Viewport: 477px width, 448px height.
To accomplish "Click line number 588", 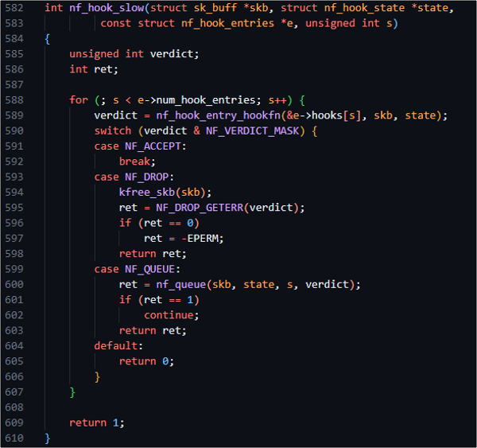I will 14,100.
